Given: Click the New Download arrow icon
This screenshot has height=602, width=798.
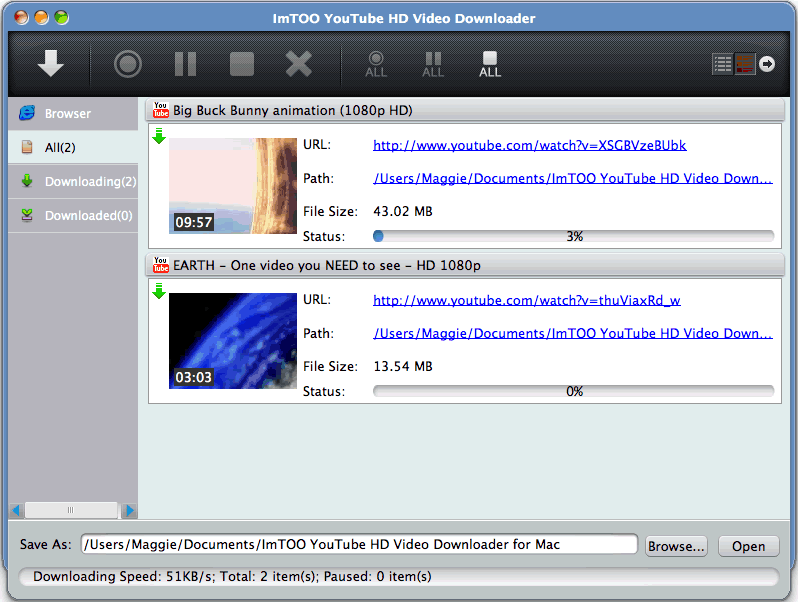Looking at the screenshot, I should (x=50, y=64).
